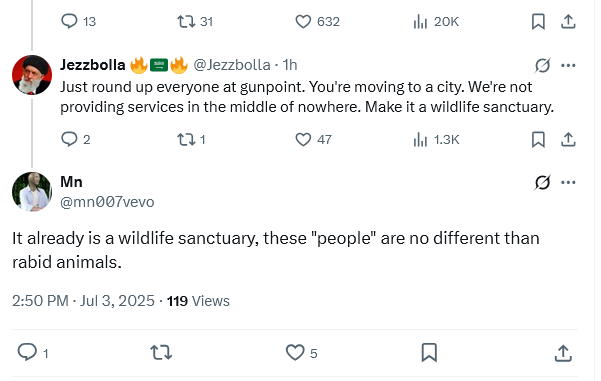Bookmark the top post

(x=538, y=21)
